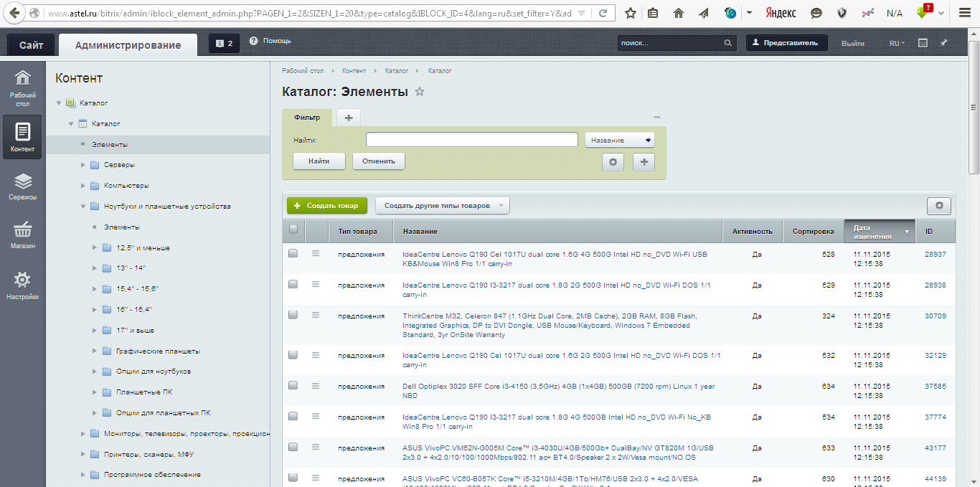The height and width of the screenshot is (487, 980).
Task: Bookmark page with browser star icon
Action: [x=630, y=13]
